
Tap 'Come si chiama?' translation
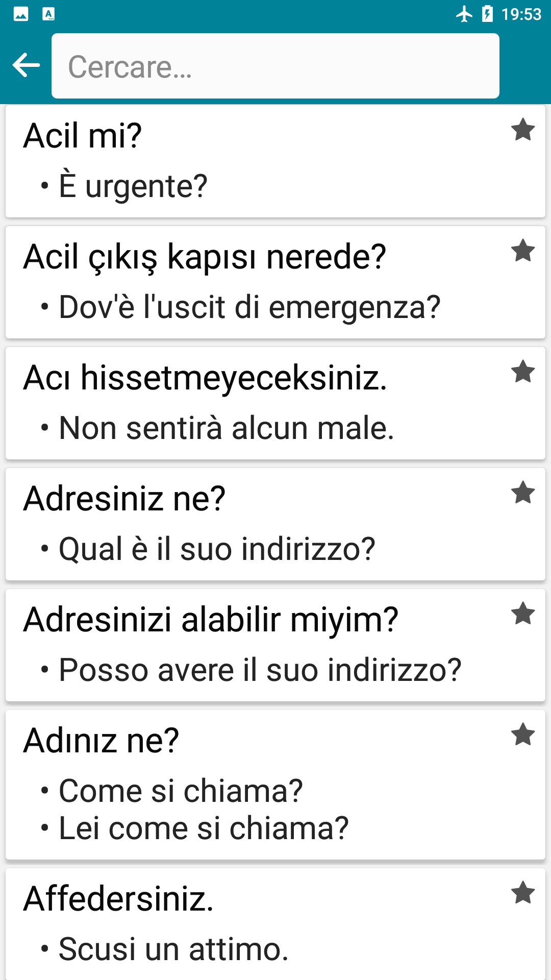coord(181,791)
